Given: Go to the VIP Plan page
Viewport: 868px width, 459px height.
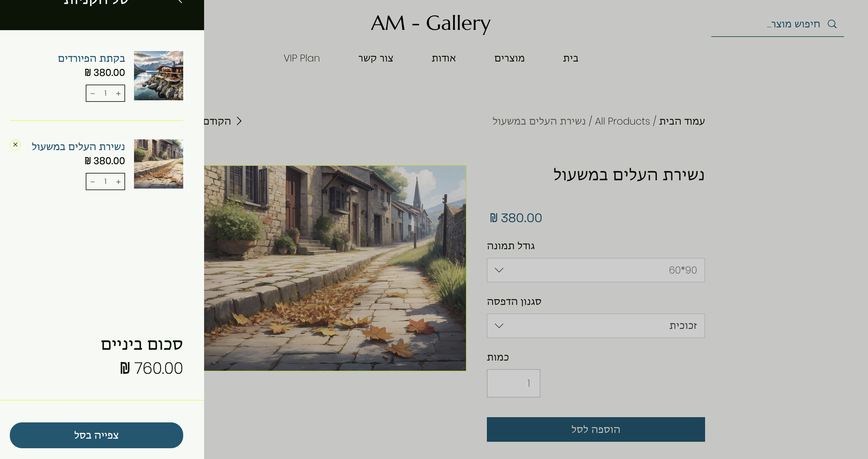Looking at the screenshot, I should (302, 58).
